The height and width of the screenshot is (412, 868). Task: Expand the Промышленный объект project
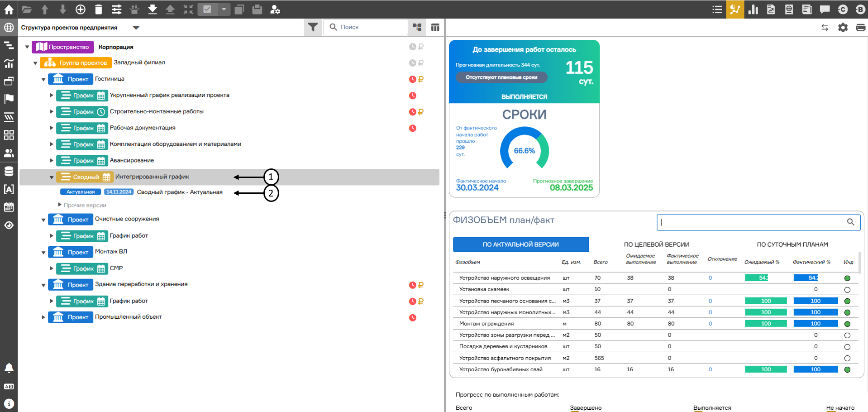pyautogui.click(x=43, y=317)
